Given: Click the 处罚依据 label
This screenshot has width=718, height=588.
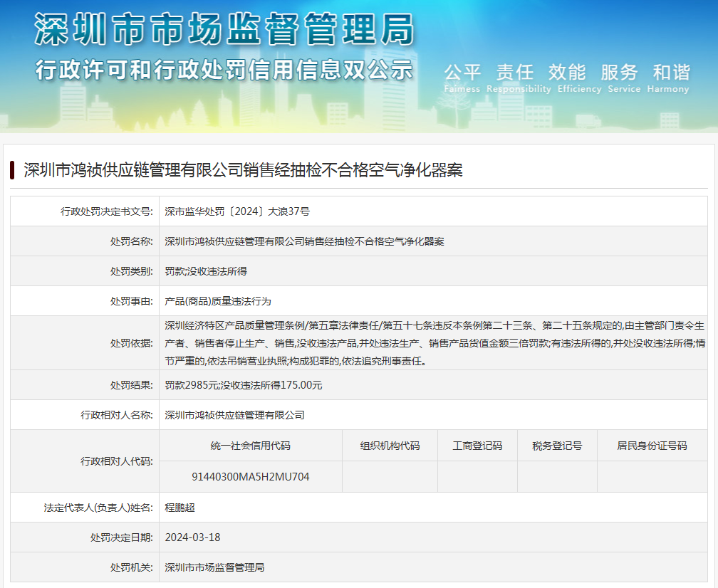Looking at the screenshot, I should click(131, 343).
